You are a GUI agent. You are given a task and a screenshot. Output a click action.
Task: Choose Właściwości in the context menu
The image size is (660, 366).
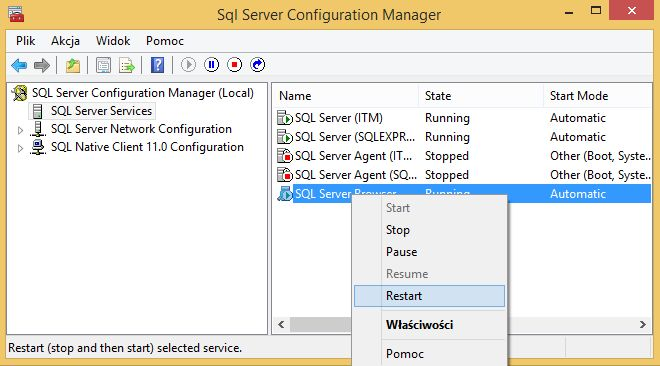(429, 325)
